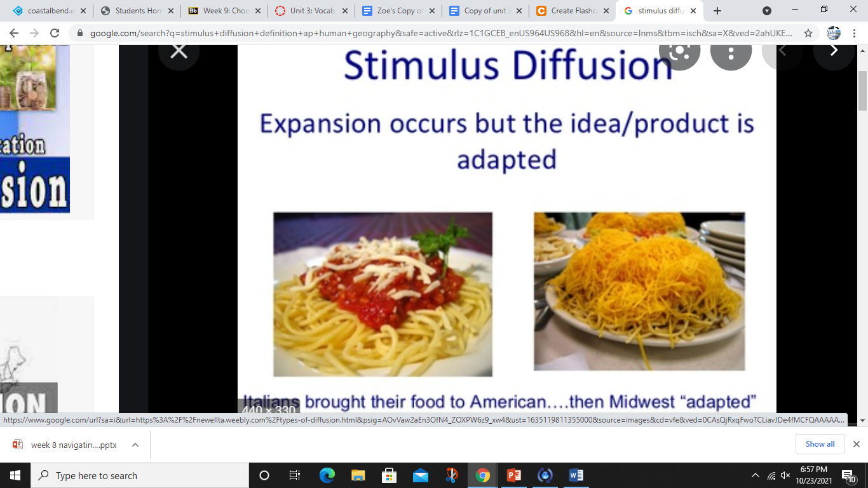
Task: Open Microsoft Store from the taskbar
Action: [388, 475]
